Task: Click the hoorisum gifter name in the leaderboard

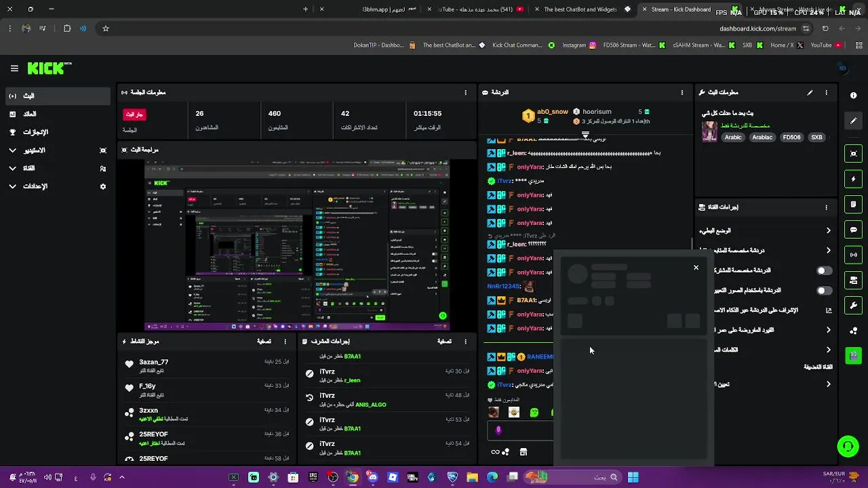Action: [597, 112]
